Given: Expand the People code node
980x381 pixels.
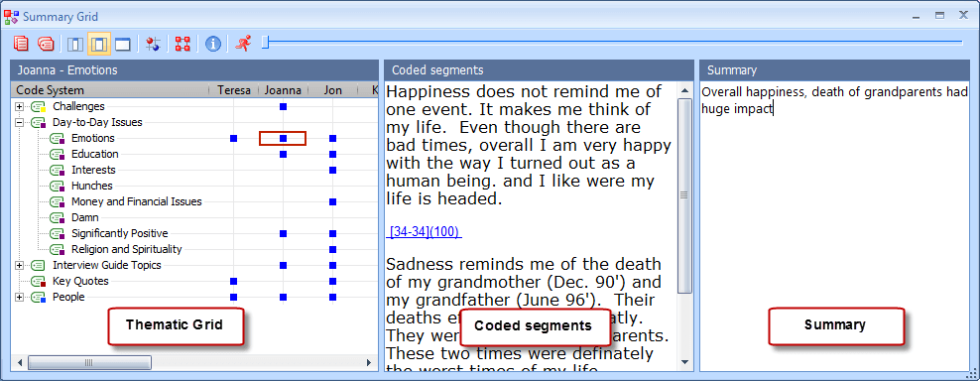Looking at the screenshot, I should [x=19, y=298].
